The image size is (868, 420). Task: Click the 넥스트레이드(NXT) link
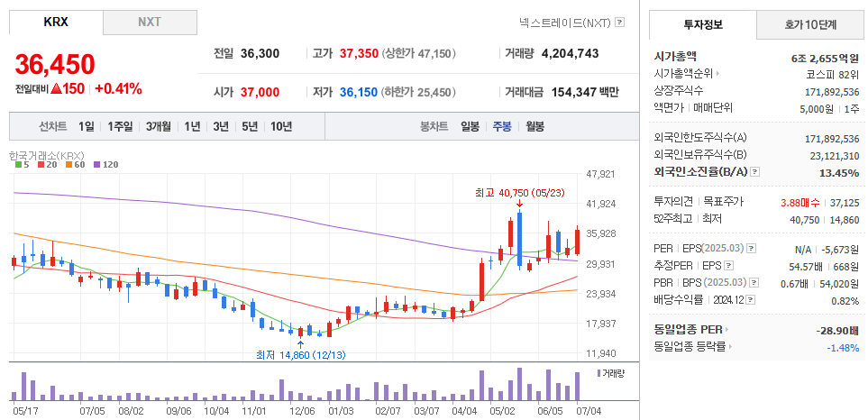[565, 23]
